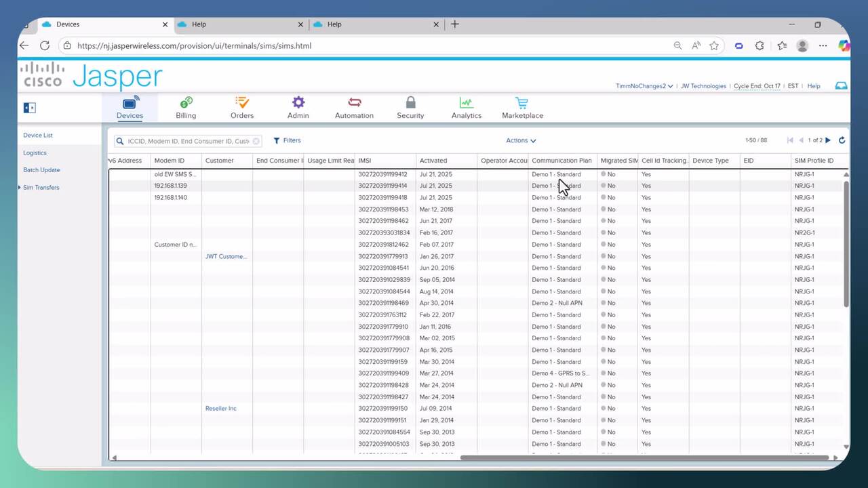868x488 pixels.
Task: Open the Filters panel
Action: [287, 140]
